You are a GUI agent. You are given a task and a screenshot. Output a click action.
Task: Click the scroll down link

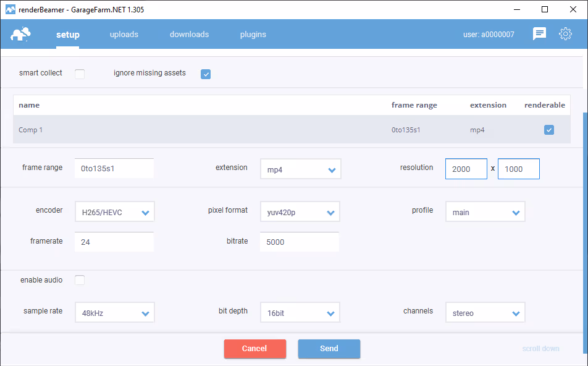pos(541,349)
